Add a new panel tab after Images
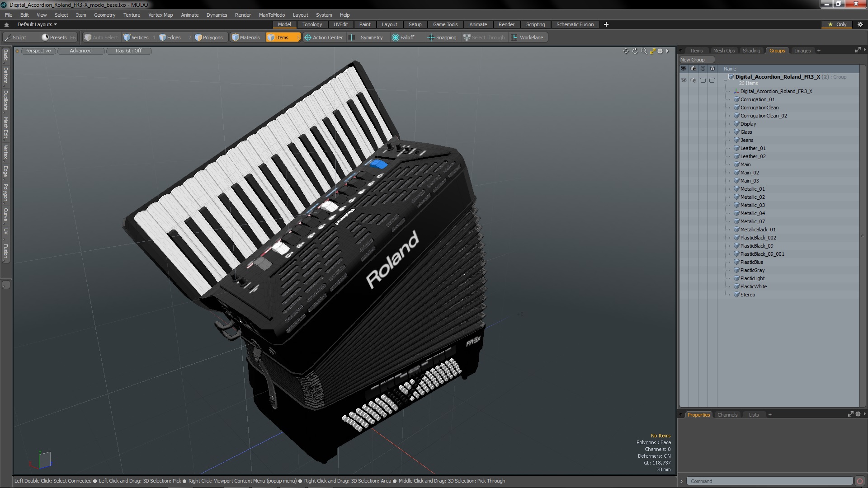 pyautogui.click(x=819, y=51)
